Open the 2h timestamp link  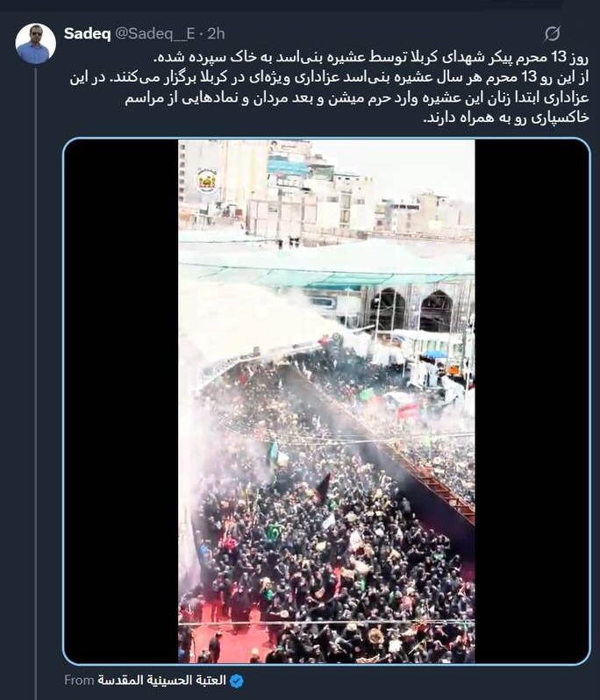click(216, 33)
